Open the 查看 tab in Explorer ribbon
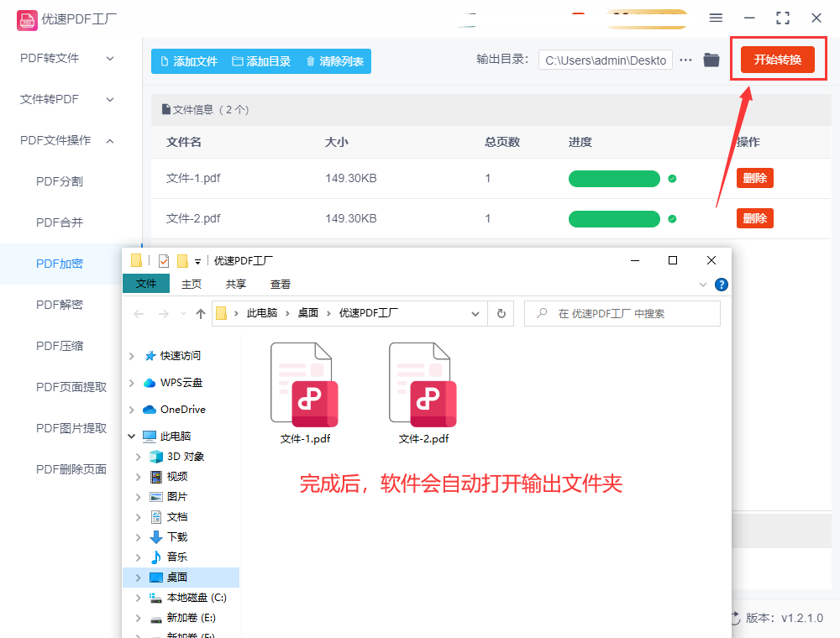Viewport: 840px width, 638px height. (281, 285)
